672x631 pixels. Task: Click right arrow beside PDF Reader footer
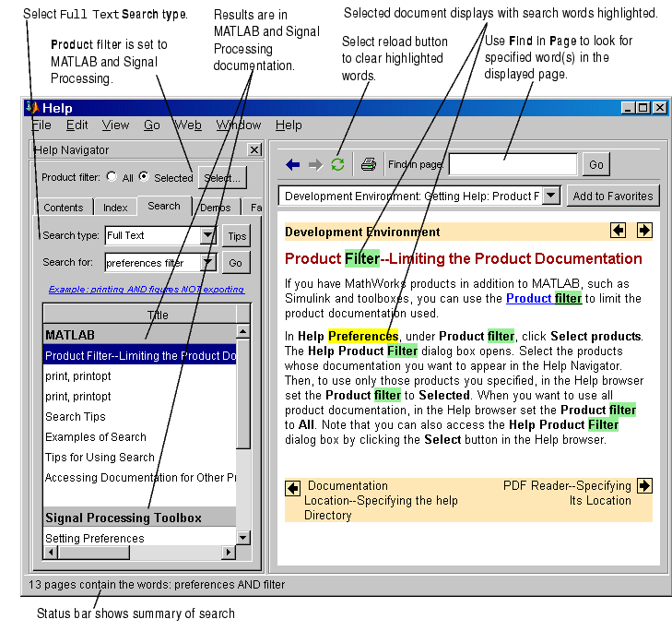(644, 485)
